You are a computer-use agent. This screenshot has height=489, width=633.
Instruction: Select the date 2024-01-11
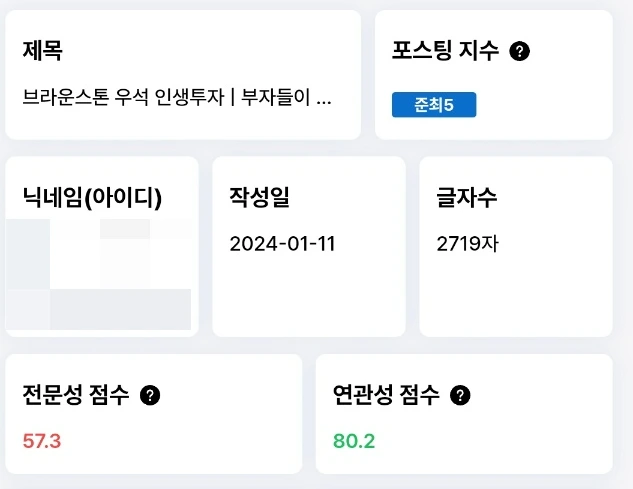(x=282, y=243)
